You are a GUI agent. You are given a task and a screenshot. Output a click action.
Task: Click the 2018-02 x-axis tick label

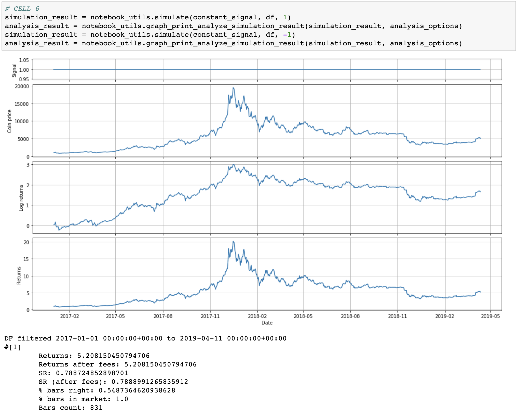click(257, 316)
